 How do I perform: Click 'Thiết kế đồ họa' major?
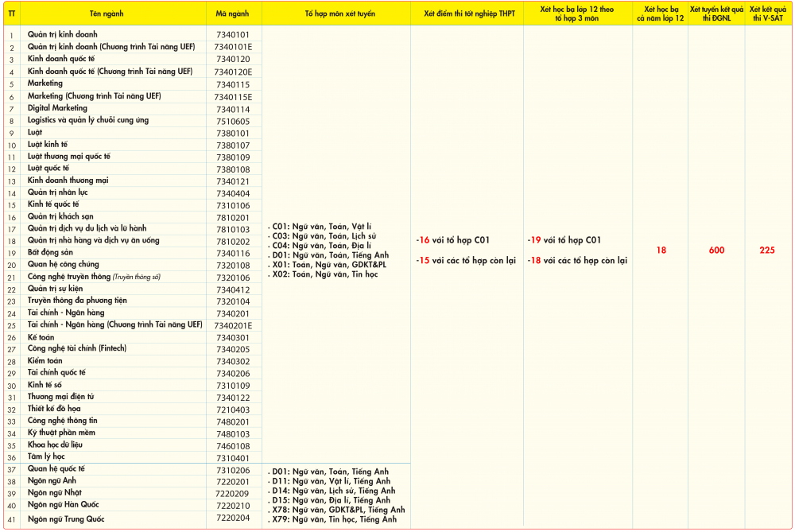[54, 409]
